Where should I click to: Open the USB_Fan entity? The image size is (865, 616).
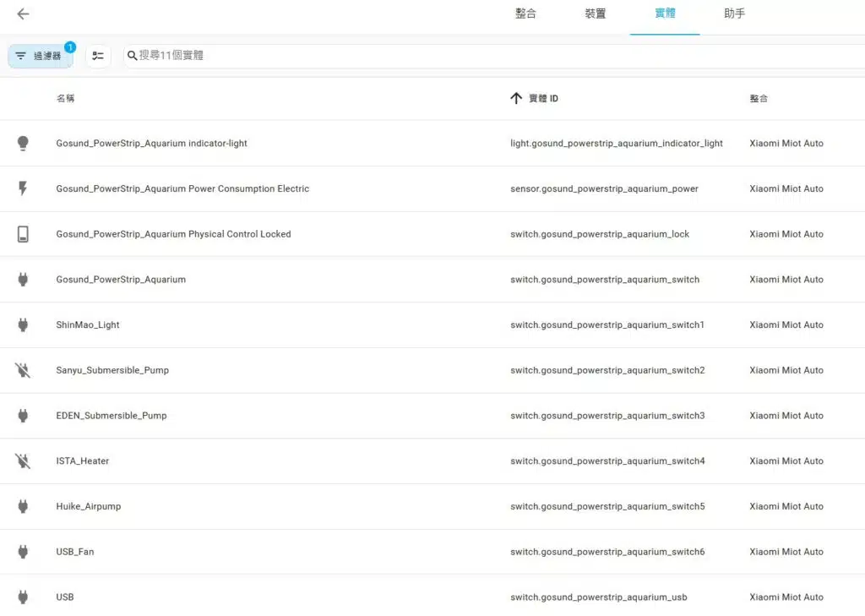75,552
